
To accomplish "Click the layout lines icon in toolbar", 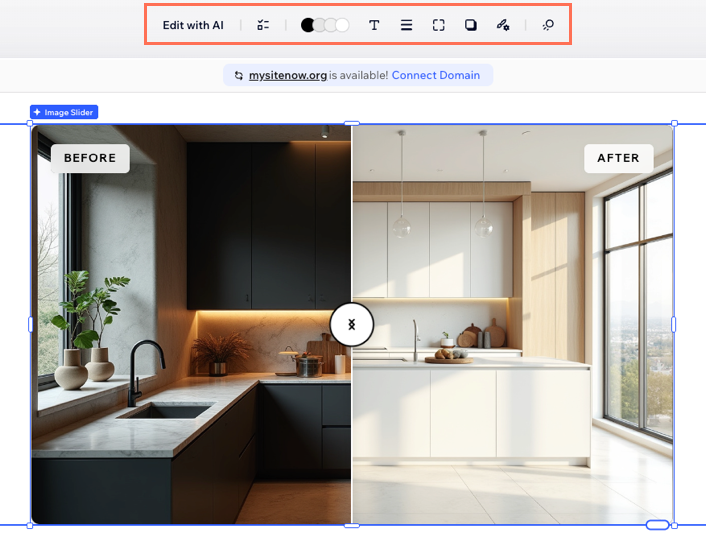I will point(406,25).
